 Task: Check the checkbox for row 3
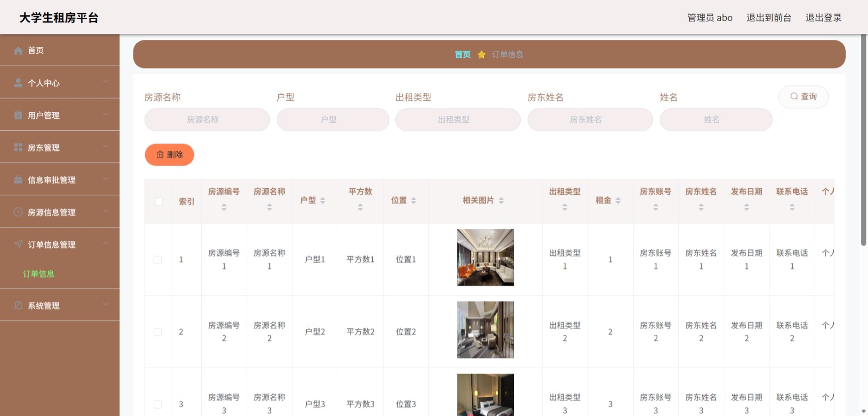point(158,404)
